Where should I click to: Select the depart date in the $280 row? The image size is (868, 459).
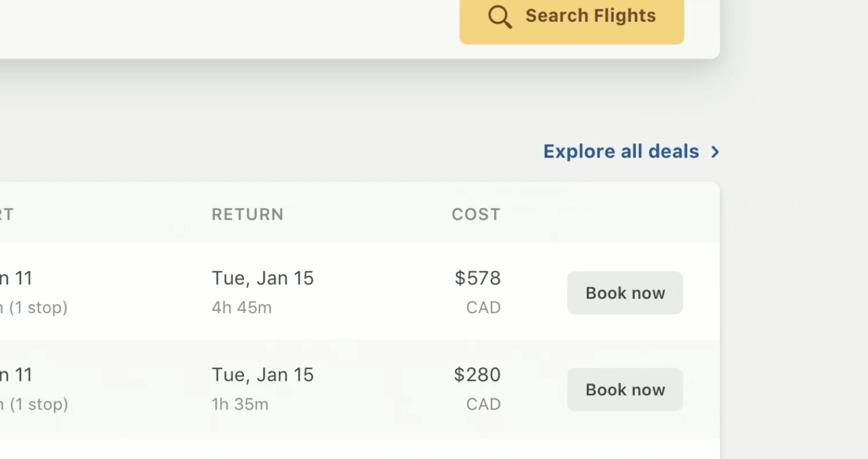pyautogui.click(x=16, y=375)
